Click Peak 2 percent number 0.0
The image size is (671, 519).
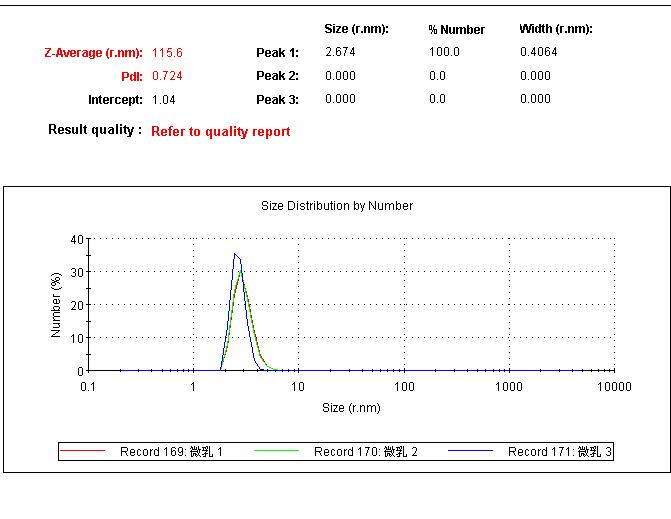[x=437, y=76]
